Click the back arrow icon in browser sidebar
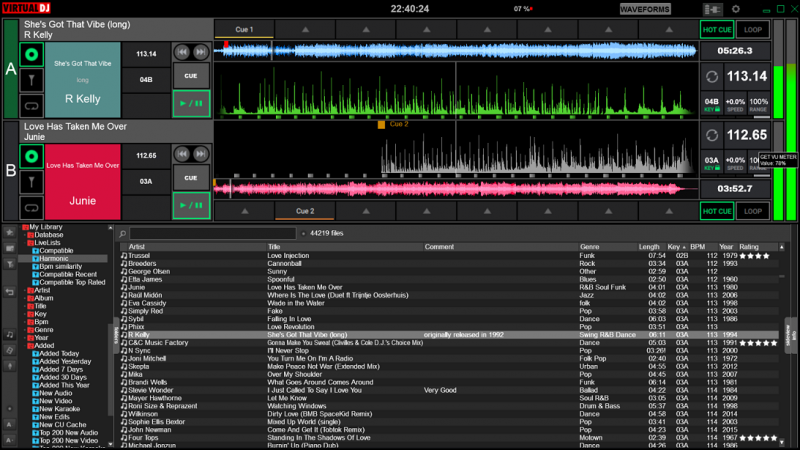The image size is (800, 450). tap(9, 292)
